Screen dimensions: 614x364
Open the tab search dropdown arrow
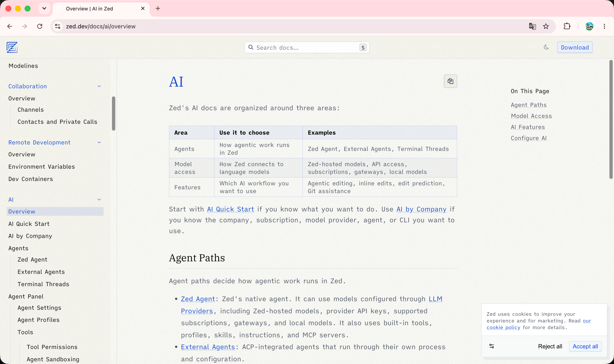pos(44,9)
